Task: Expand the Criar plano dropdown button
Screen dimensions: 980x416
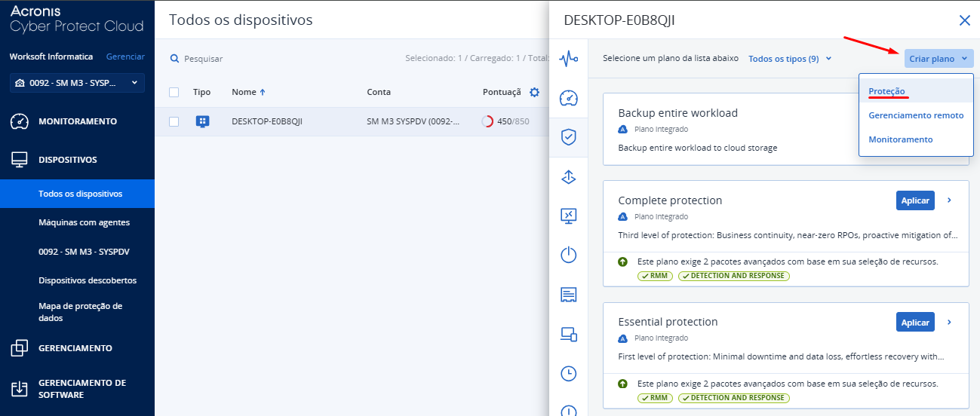Action: (939, 59)
